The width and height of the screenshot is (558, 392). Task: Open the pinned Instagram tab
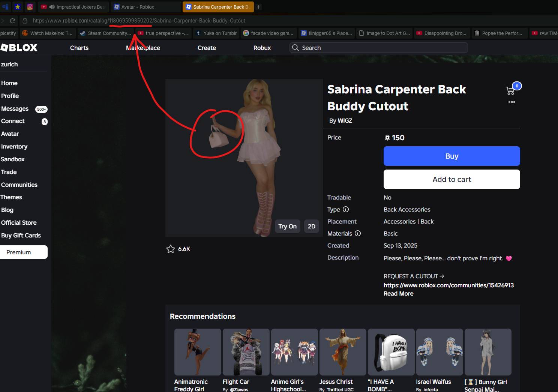(30, 7)
